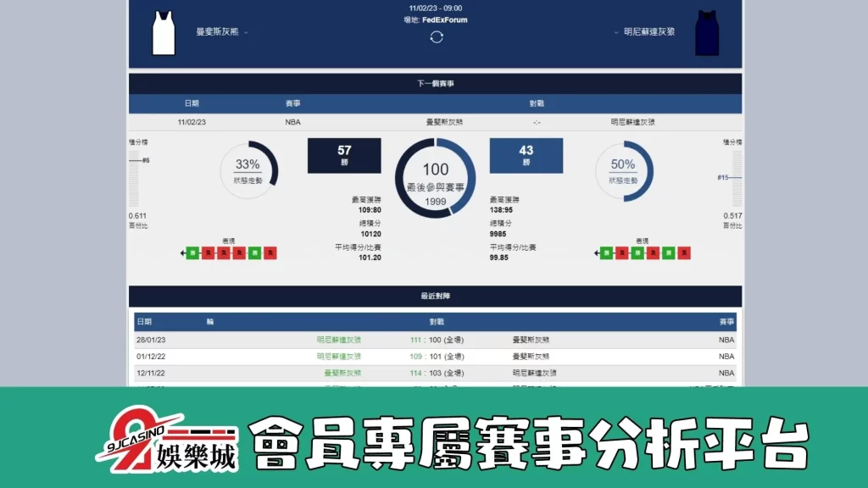Screen dimensions: 868x488
Task: Click the FedExForum venue text
Action: pos(444,20)
